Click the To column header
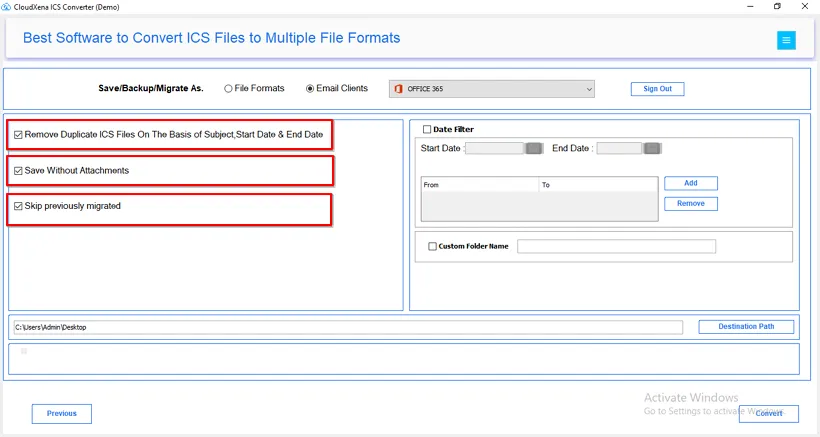Viewport: 820px width, 437px height. [598, 185]
